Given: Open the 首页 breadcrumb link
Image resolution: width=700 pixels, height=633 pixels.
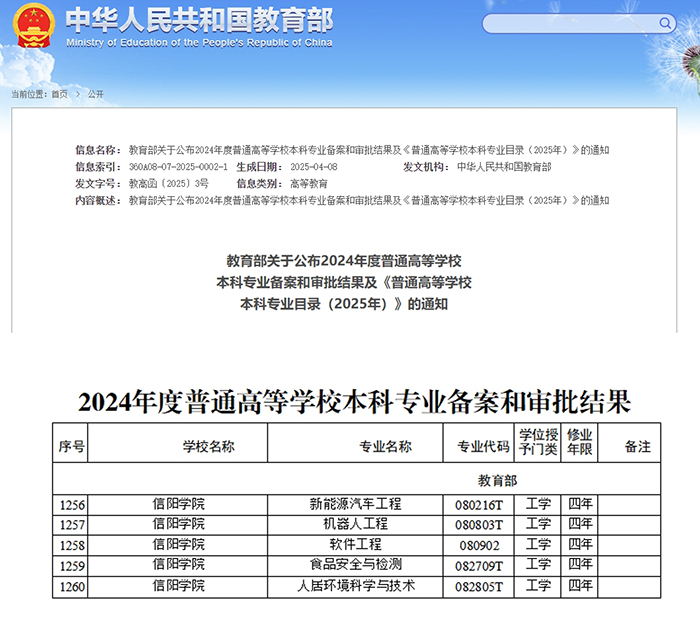Looking at the screenshot, I should tap(60, 94).
